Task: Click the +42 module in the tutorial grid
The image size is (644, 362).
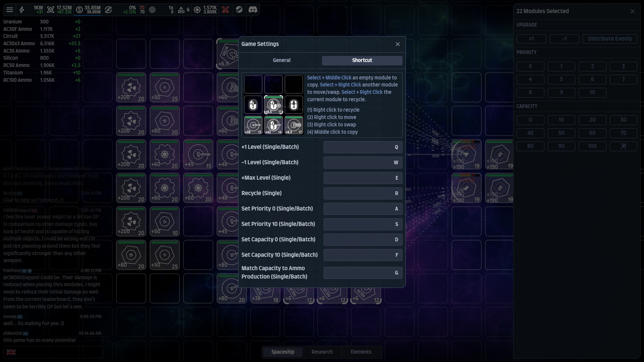Action: point(273,125)
